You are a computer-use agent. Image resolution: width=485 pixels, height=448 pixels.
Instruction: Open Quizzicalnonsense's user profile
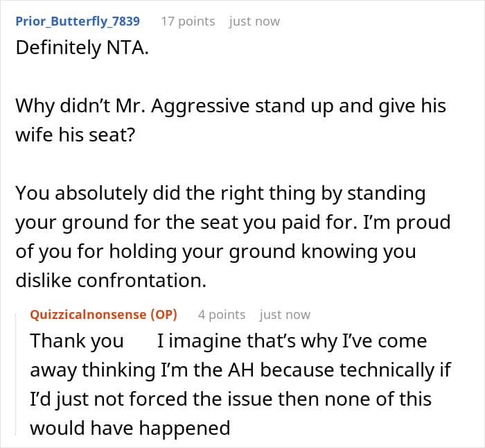[x=88, y=315]
